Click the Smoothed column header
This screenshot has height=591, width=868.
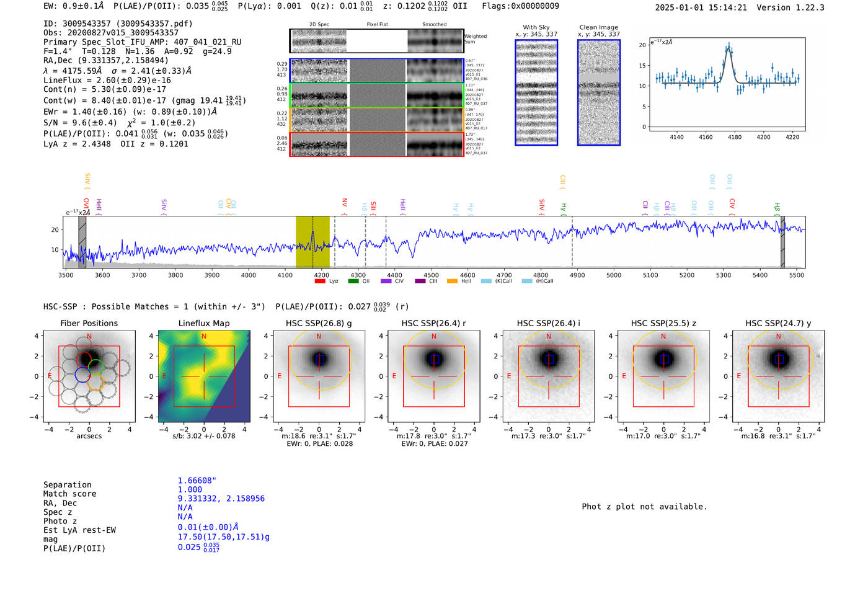[435, 25]
